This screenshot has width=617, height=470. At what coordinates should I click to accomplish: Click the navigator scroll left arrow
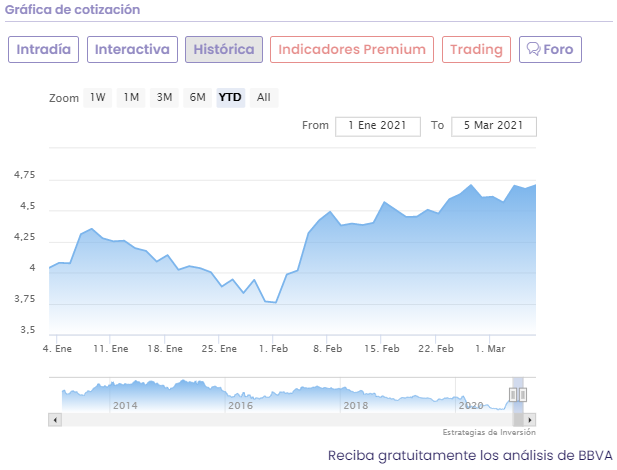tap(53, 420)
